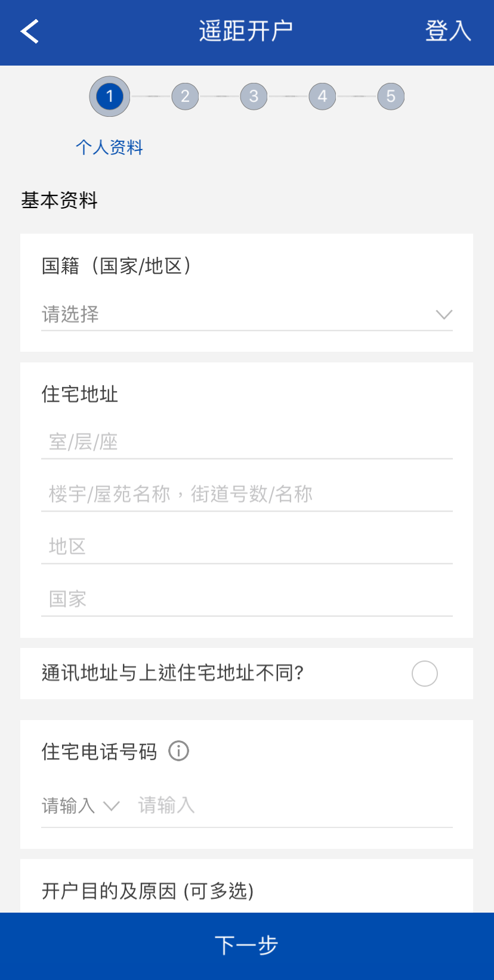This screenshot has height=980, width=494.
Task: Click the 室/层/座 input field
Action: (247, 442)
